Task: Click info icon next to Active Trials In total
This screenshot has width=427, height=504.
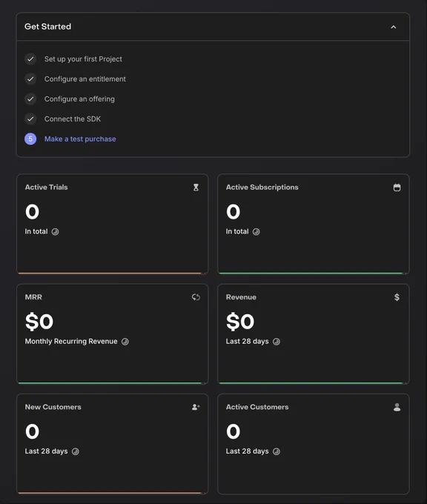Action: tap(56, 232)
